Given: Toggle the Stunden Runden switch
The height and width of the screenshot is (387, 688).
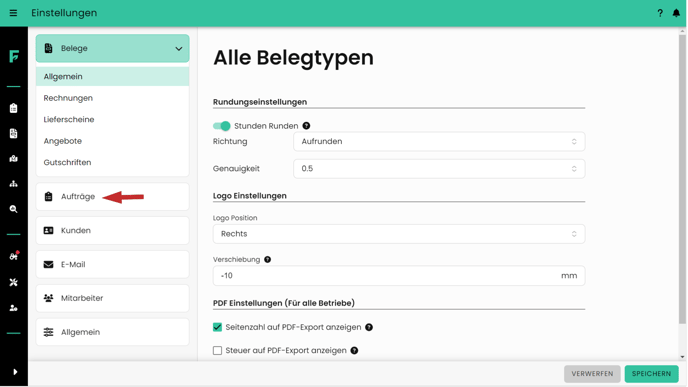Looking at the screenshot, I should (x=222, y=126).
